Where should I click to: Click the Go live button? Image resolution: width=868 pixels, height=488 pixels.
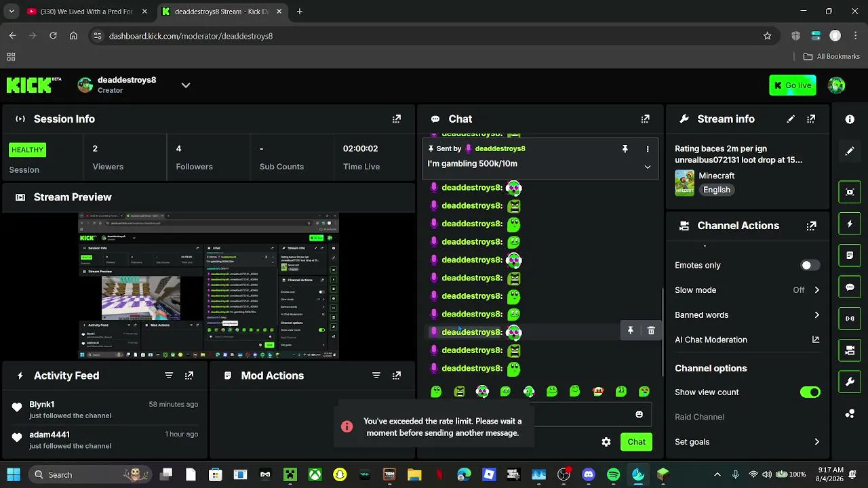coord(793,85)
